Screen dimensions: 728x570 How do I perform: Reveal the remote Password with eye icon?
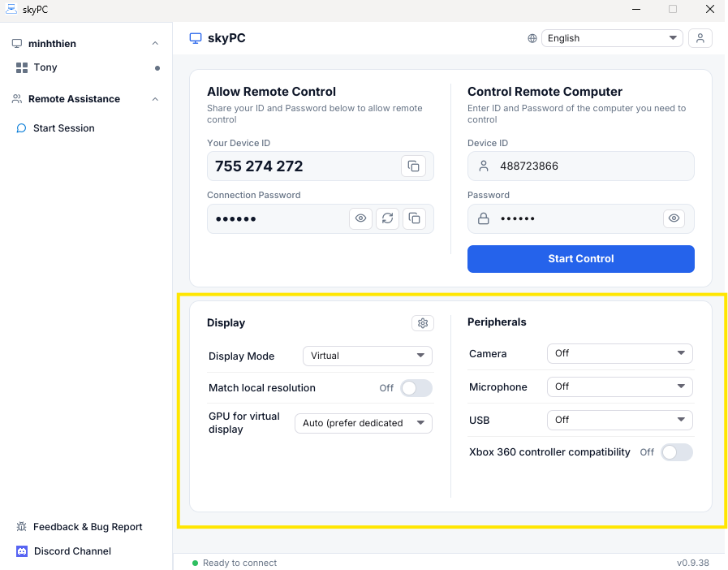click(x=674, y=218)
